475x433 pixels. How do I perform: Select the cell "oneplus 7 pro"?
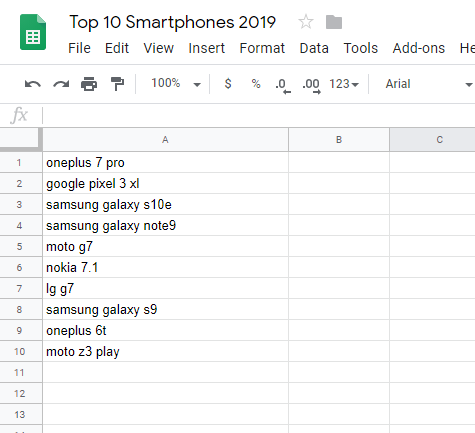tap(165, 163)
